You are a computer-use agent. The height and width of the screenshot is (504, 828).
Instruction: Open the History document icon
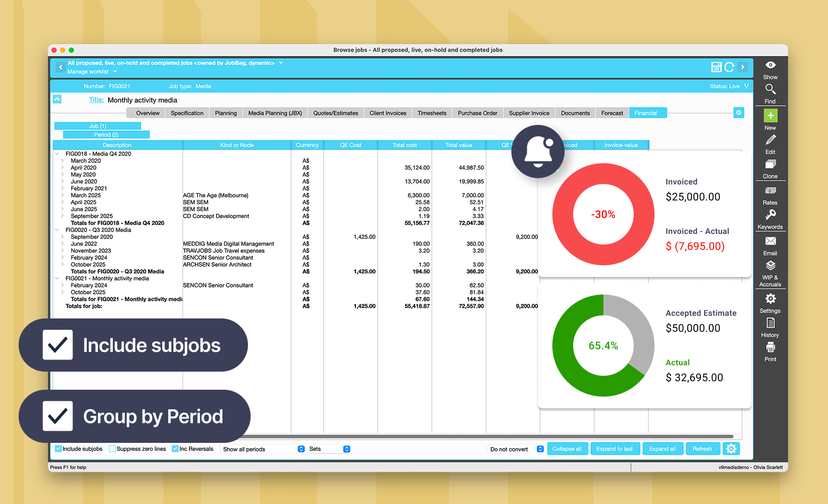coord(770,323)
